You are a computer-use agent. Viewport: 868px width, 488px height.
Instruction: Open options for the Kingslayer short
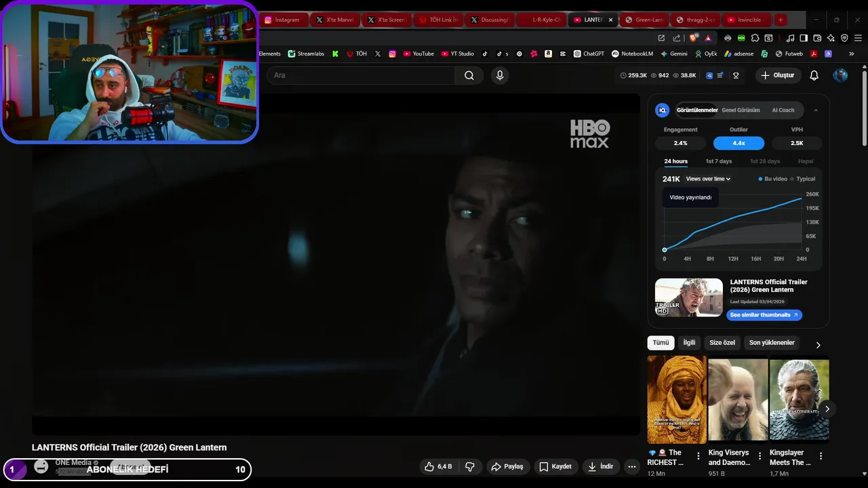pos(821,456)
